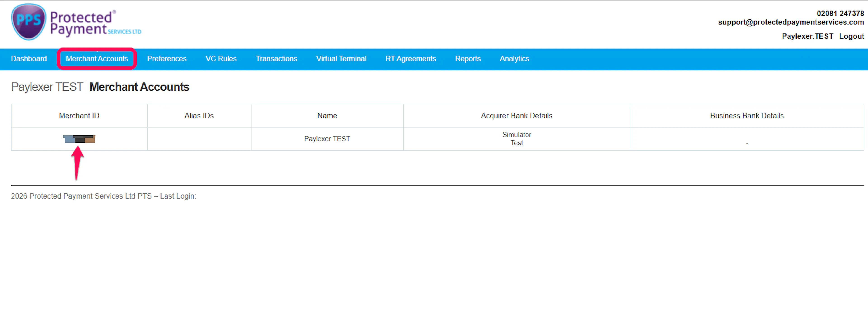Screen dimensions: 868x331
Task: Click the PPS shield logo
Action: pyautogui.click(x=28, y=22)
